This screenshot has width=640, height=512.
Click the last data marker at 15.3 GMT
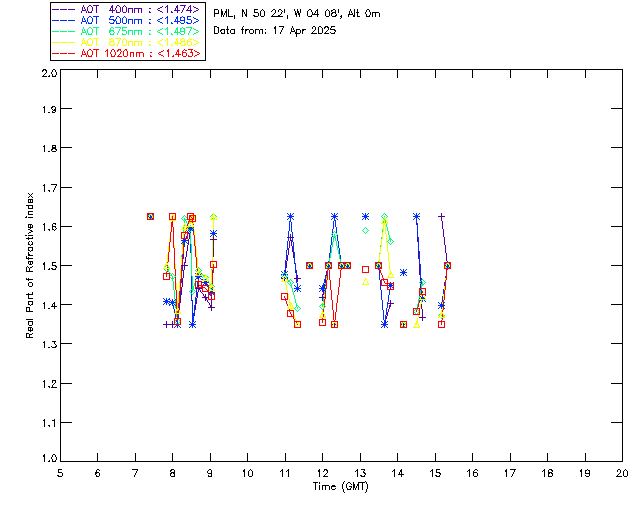447,265
